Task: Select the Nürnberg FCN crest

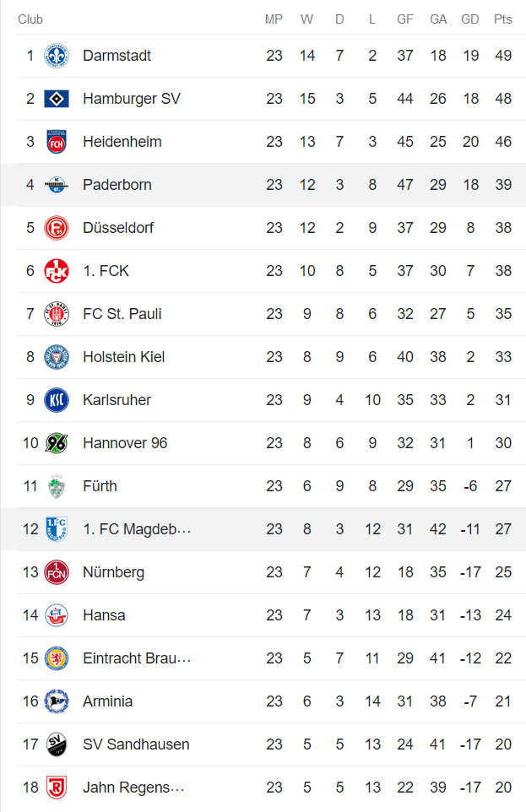Action: [x=57, y=572]
